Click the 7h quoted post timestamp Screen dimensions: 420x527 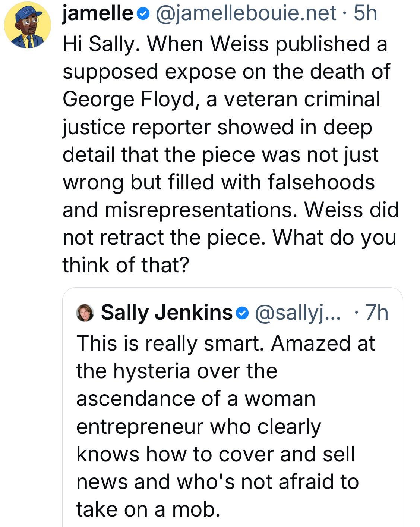pos(376,313)
